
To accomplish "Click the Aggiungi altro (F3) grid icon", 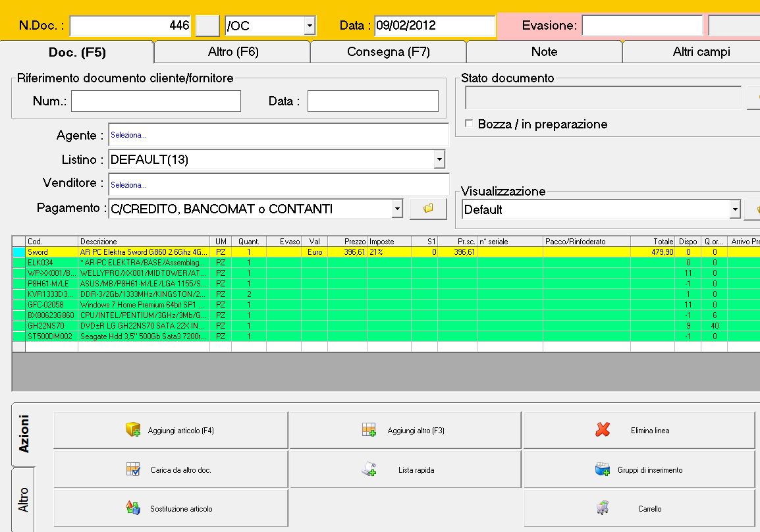I will 369,430.
